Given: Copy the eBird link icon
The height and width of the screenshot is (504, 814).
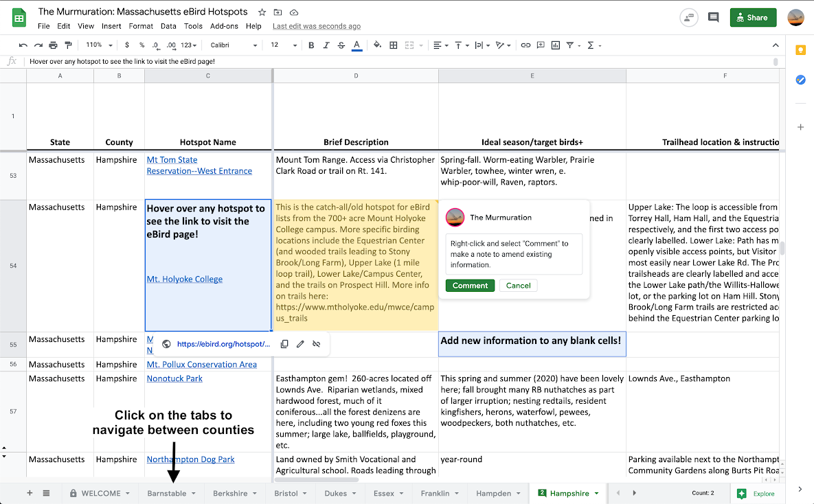Looking at the screenshot, I should [284, 344].
